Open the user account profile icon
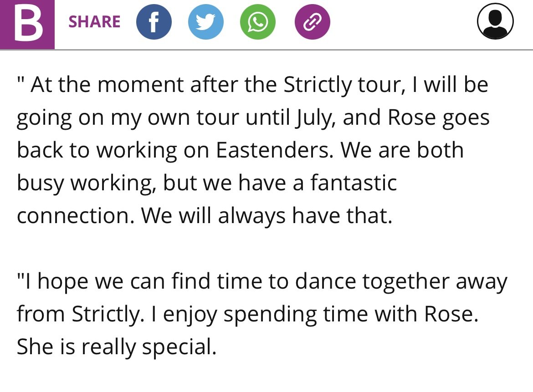533x392 pixels. point(495,21)
